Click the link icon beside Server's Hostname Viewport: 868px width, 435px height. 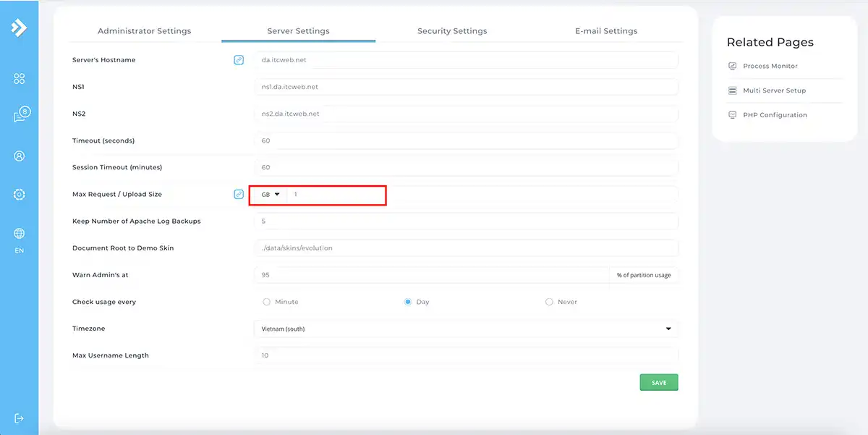point(239,59)
